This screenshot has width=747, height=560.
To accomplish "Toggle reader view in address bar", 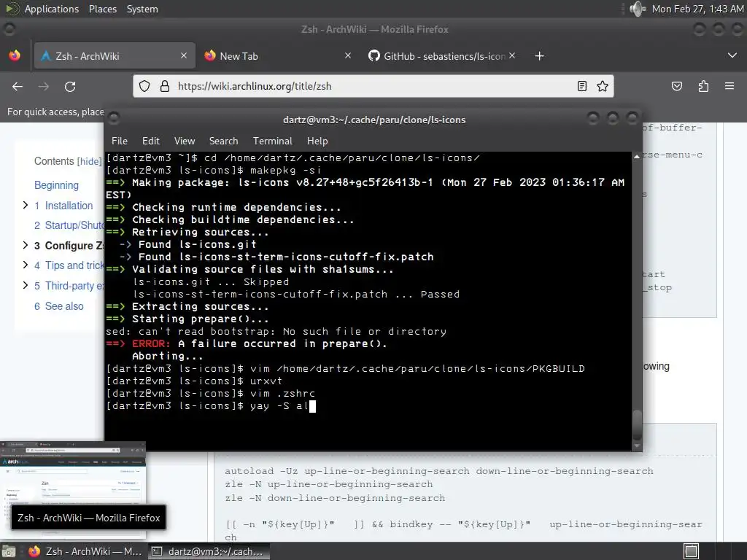I will pyautogui.click(x=581, y=86).
